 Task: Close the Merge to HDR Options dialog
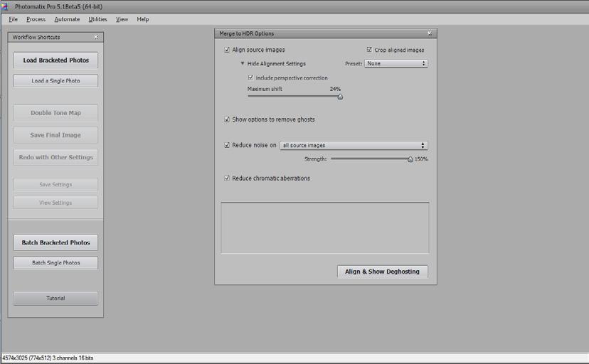pyautogui.click(x=430, y=33)
